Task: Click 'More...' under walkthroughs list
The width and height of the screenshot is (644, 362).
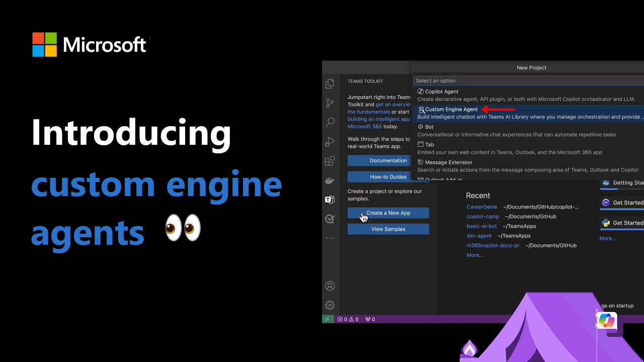Action: [608, 238]
